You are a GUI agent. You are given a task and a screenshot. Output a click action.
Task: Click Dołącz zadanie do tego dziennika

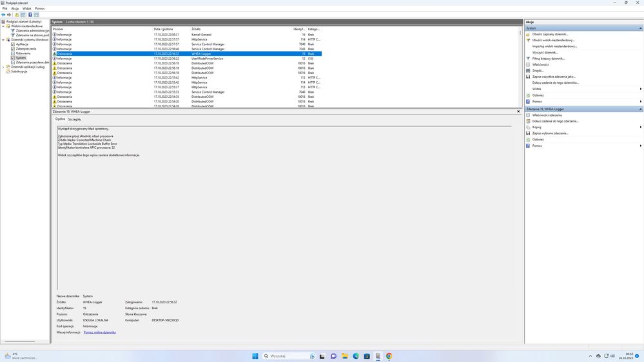click(555, 83)
